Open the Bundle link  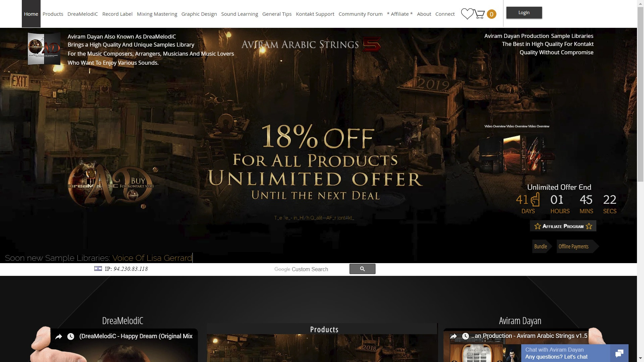[540, 246]
